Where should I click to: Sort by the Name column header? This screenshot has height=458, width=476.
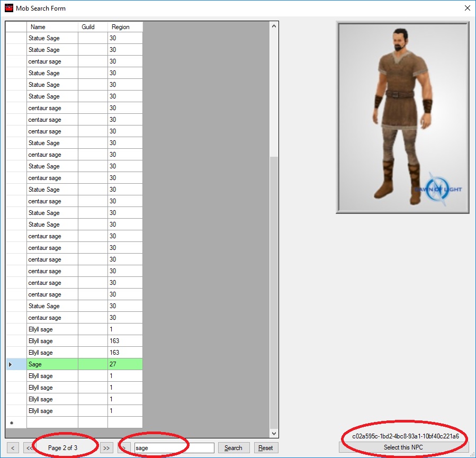tap(52, 27)
